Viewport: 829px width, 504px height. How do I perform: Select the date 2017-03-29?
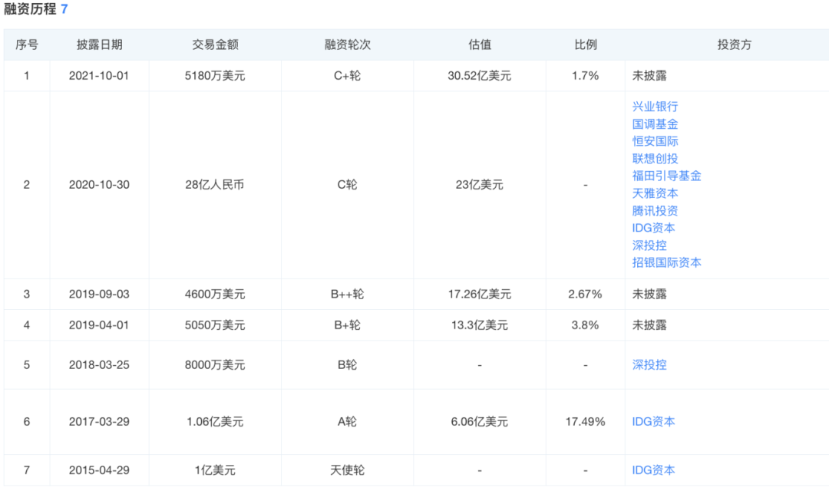tap(99, 422)
